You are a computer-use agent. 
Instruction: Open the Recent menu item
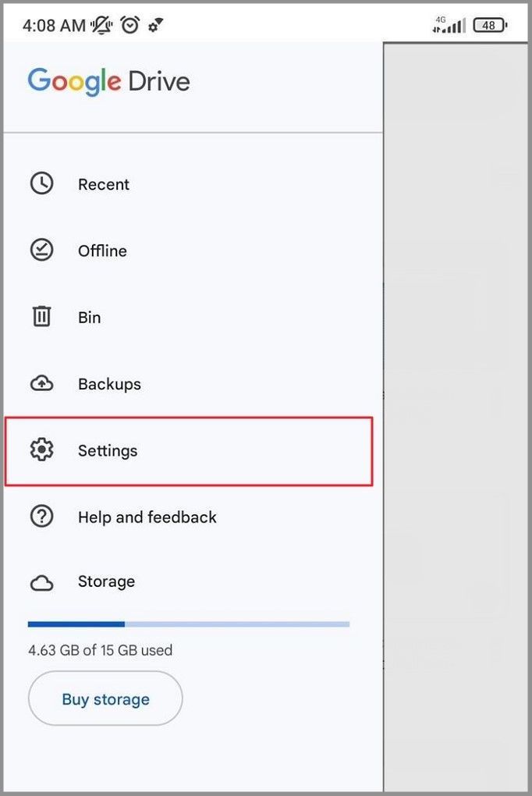tap(104, 184)
